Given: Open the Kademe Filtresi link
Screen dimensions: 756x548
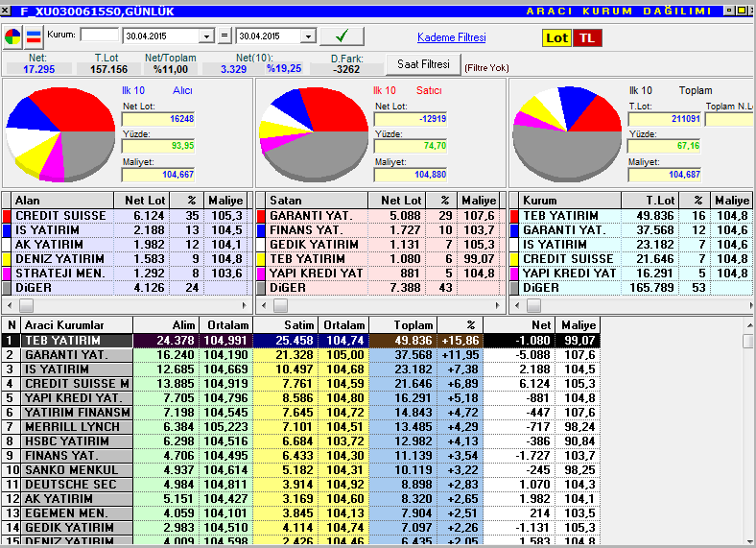Looking at the screenshot, I should click(x=451, y=37).
